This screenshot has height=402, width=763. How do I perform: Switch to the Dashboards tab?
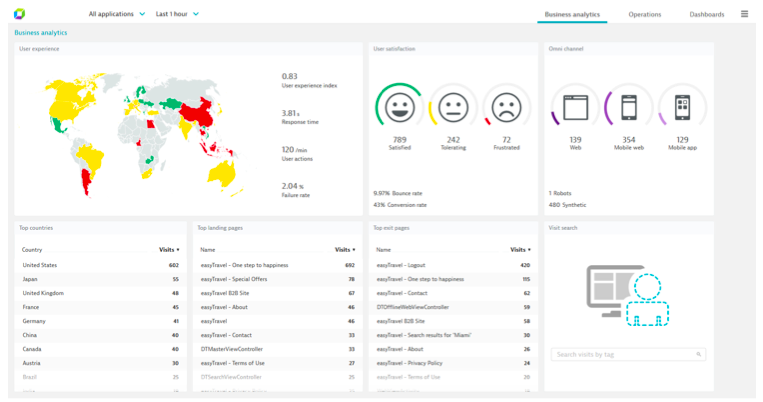click(707, 15)
